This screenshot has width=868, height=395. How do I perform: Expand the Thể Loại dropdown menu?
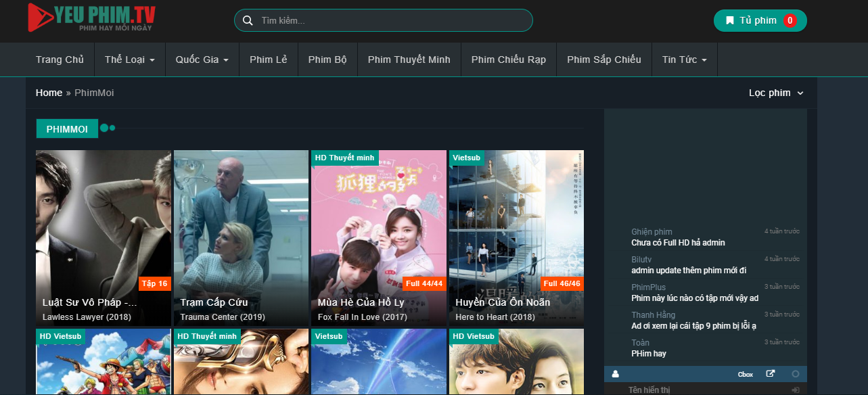130,60
